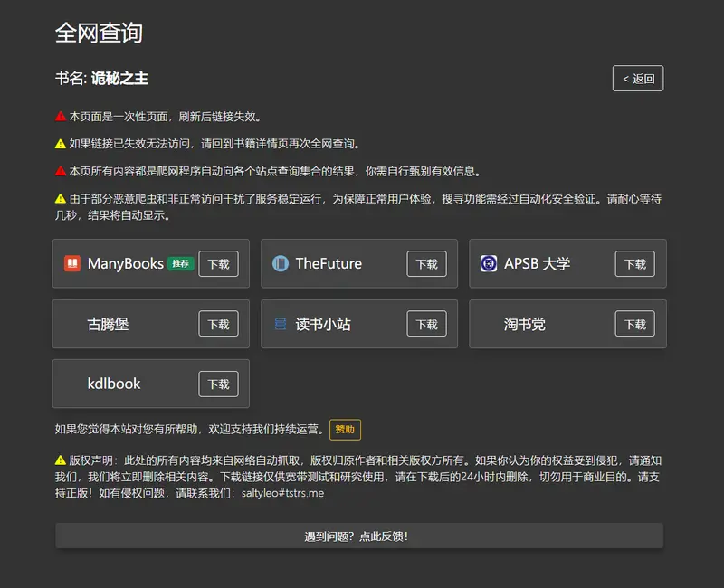This screenshot has height=588, width=724.
Task: Click the 全网查询 page heading
Action: coord(99,33)
